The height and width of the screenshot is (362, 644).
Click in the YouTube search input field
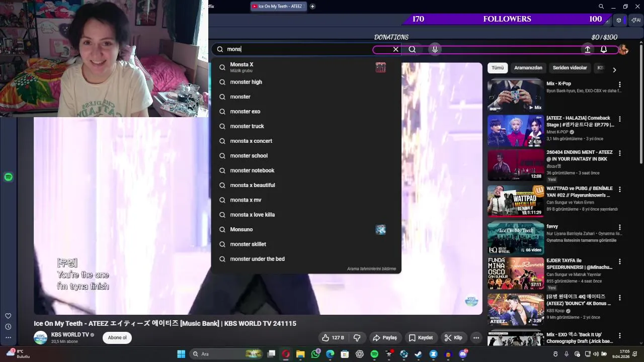coord(307,49)
